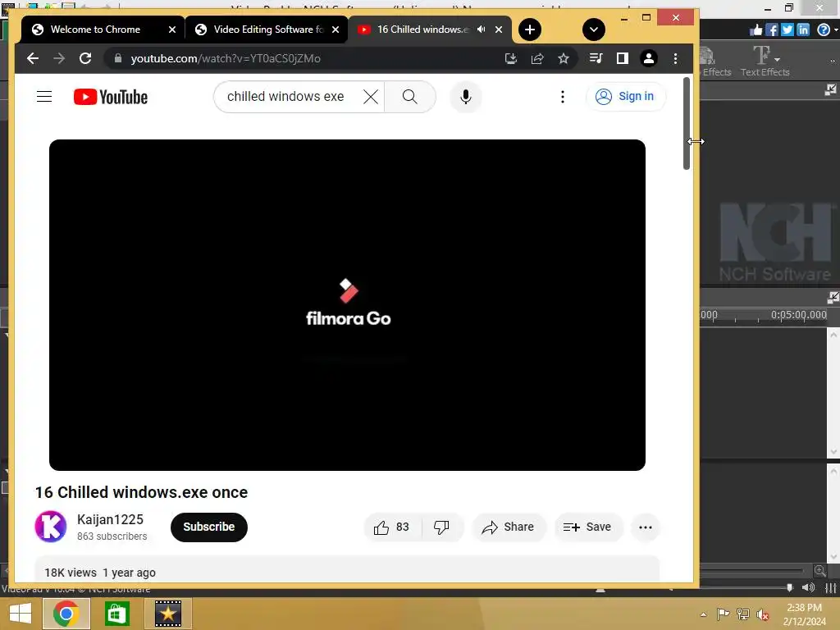Clear the YouTube search box text
840x630 pixels.
[x=370, y=97]
